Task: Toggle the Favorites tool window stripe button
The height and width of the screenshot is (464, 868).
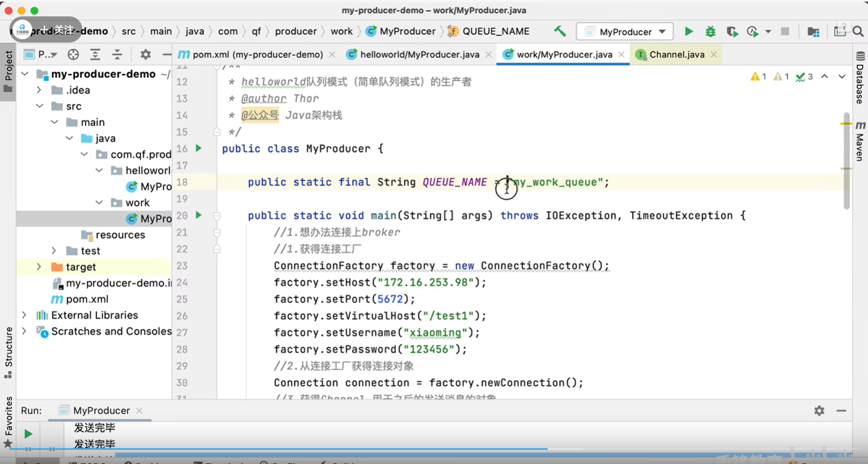Action: (x=8, y=422)
